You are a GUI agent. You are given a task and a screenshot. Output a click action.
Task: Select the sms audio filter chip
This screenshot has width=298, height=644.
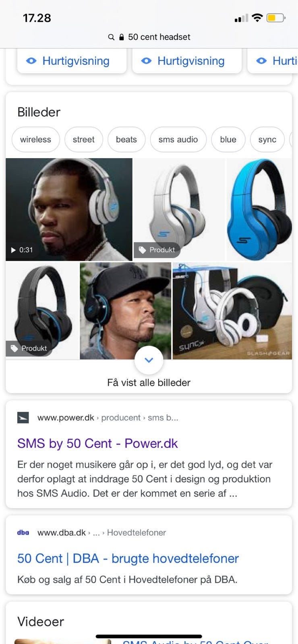(178, 139)
